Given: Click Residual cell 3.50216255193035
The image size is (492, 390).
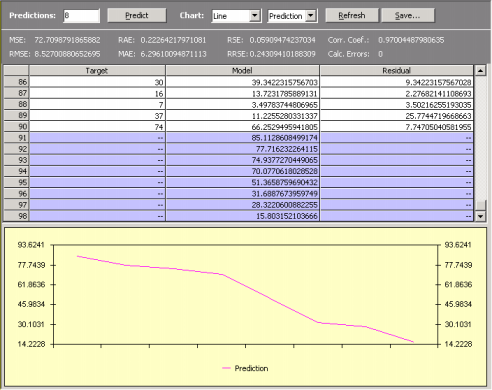Looking at the screenshot, I should coord(396,105).
